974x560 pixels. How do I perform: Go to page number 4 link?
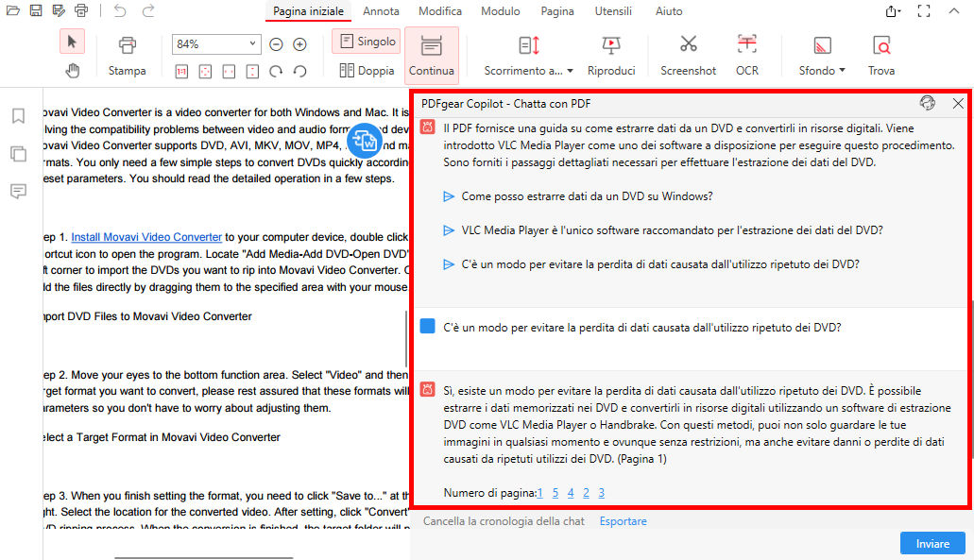point(571,493)
